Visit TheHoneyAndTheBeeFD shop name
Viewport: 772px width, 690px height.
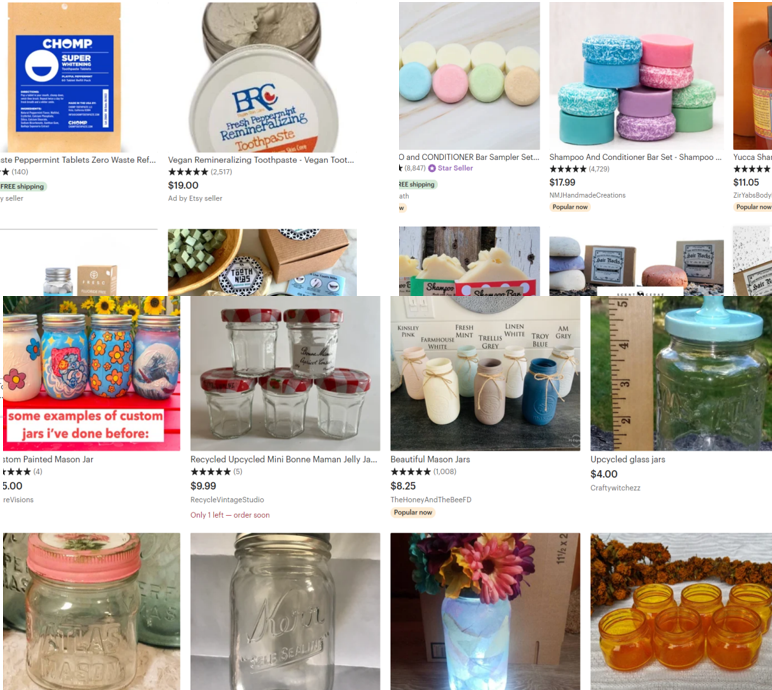[431, 499]
